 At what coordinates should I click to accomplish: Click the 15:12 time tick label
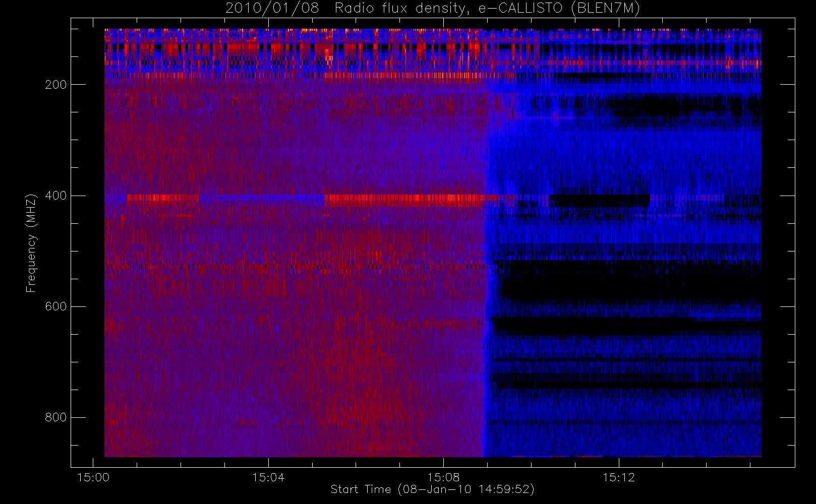click(619, 477)
